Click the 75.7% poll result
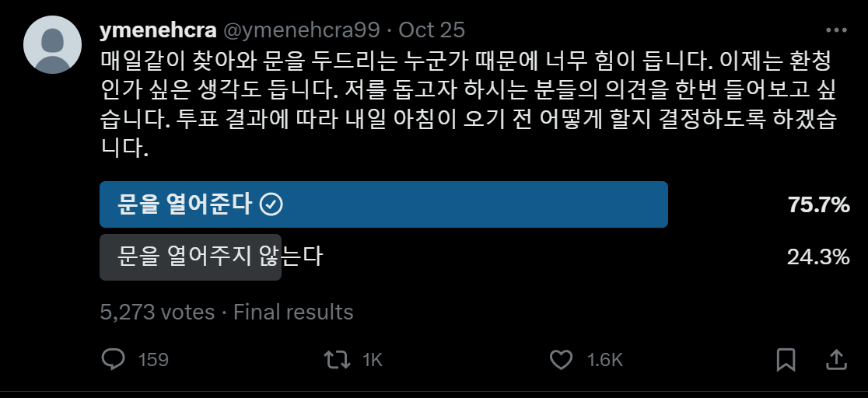 [819, 205]
